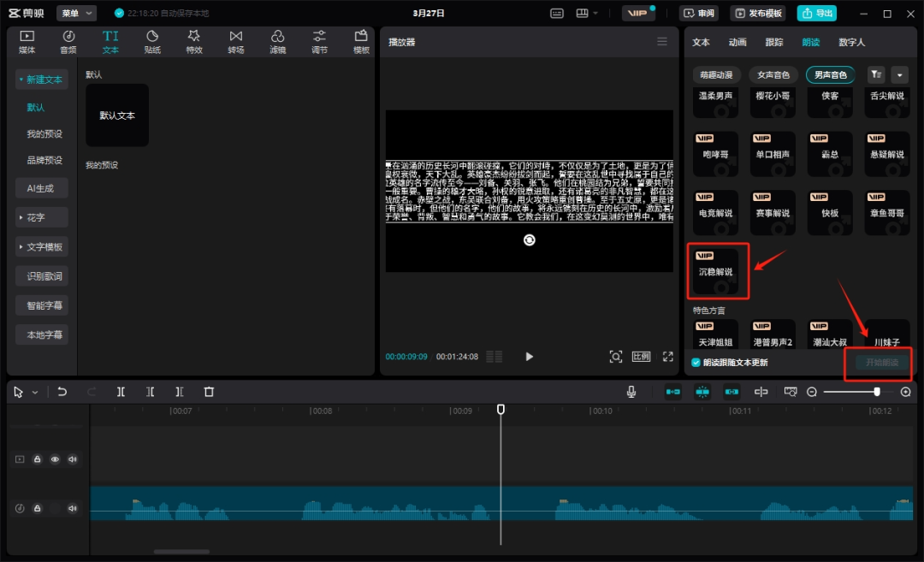Screen dimensions: 924x562
Task: Click the player focus frame icon
Action: tap(616, 357)
